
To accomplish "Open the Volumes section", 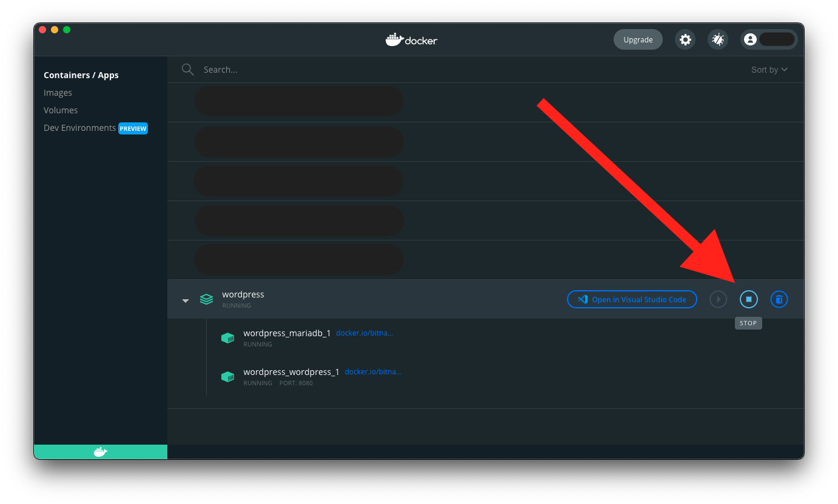I will tap(61, 110).
